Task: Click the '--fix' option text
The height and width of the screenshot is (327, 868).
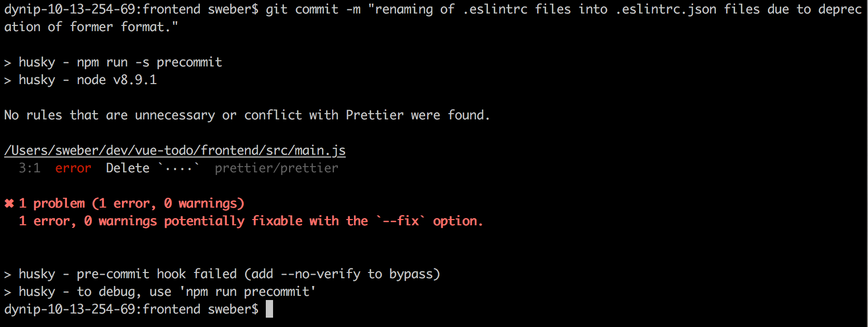Action: coord(401,221)
